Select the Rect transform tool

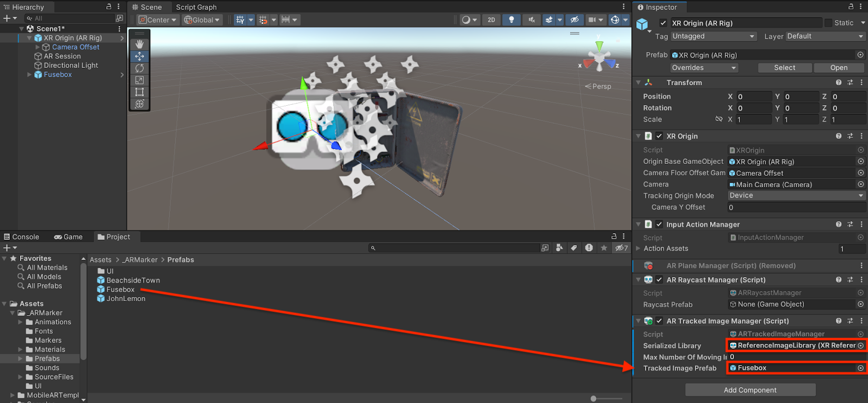tap(139, 92)
